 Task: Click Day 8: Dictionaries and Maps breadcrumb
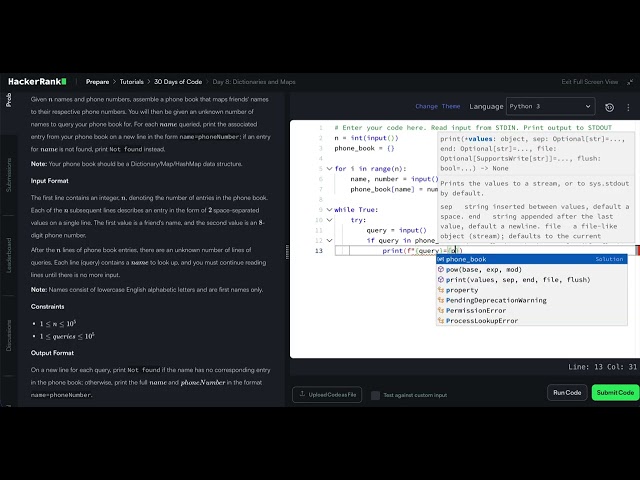coord(254,82)
